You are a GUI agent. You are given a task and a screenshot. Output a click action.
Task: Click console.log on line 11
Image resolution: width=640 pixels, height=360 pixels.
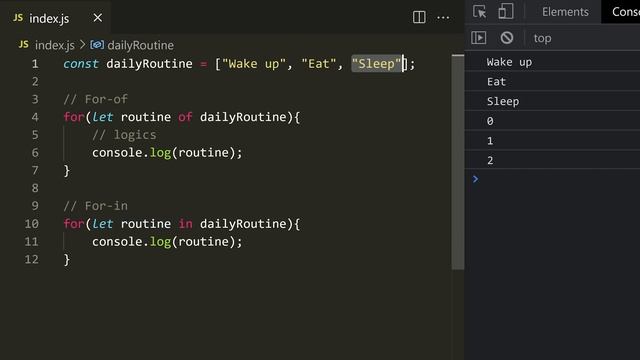[131, 242]
